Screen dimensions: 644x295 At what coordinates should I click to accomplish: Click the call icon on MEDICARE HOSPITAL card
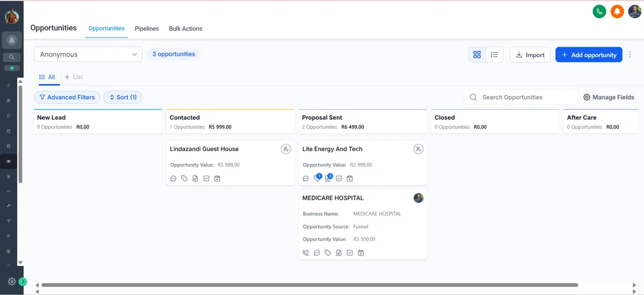[x=306, y=253]
